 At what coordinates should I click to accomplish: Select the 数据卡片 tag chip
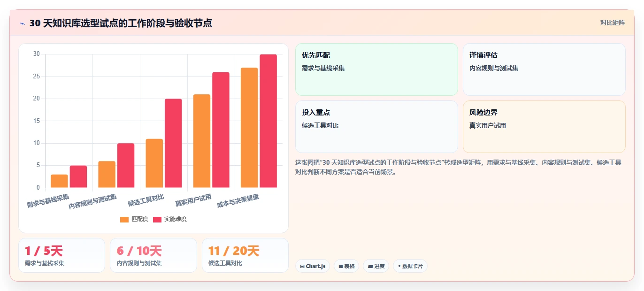[410, 266]
